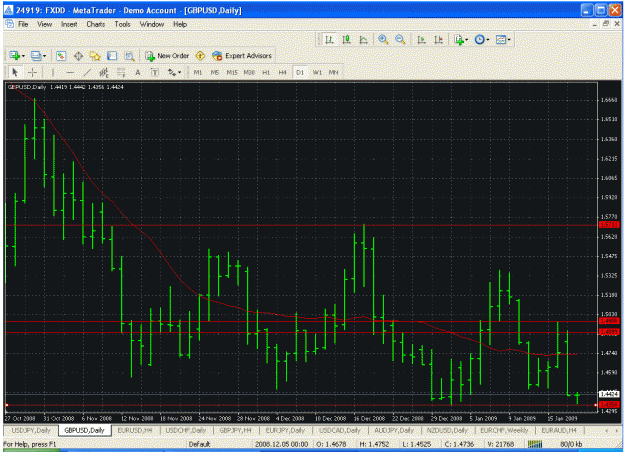Viewport: 625px width, 452px height.
Task: Select the horizontal line drawing tool
Action: [x=70, y=72]
